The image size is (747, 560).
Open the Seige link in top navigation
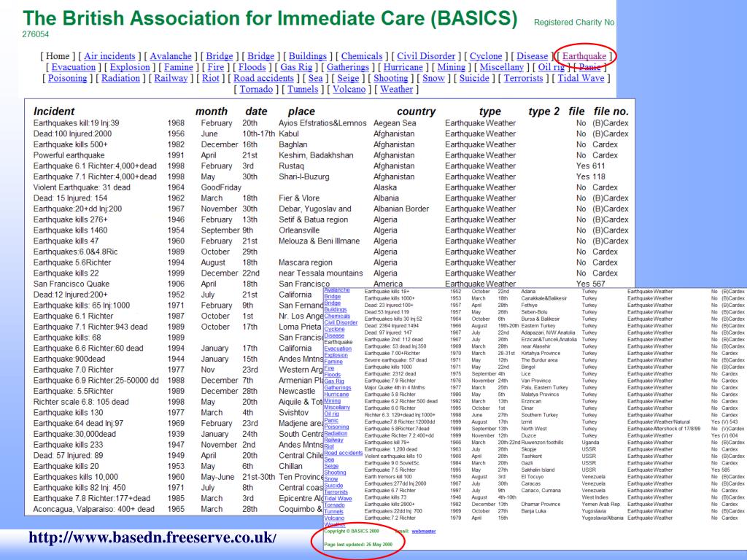pos(348,78)
